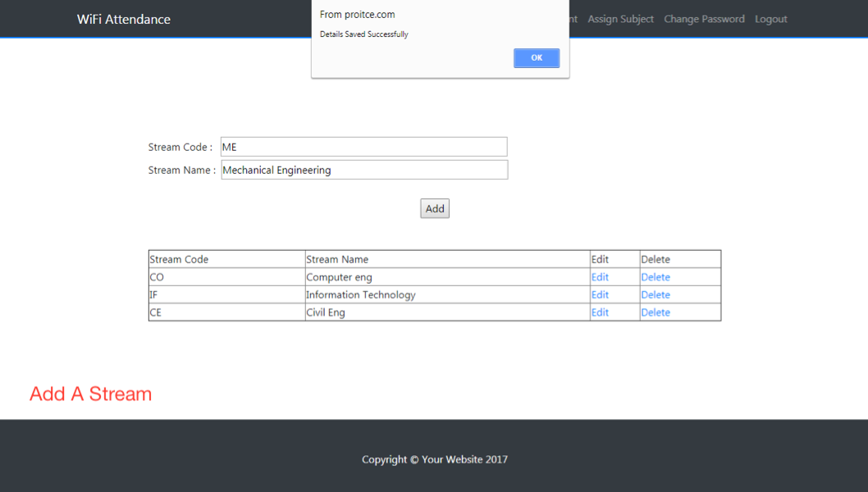Edit the Computer eng stream row

coord(600,277)
